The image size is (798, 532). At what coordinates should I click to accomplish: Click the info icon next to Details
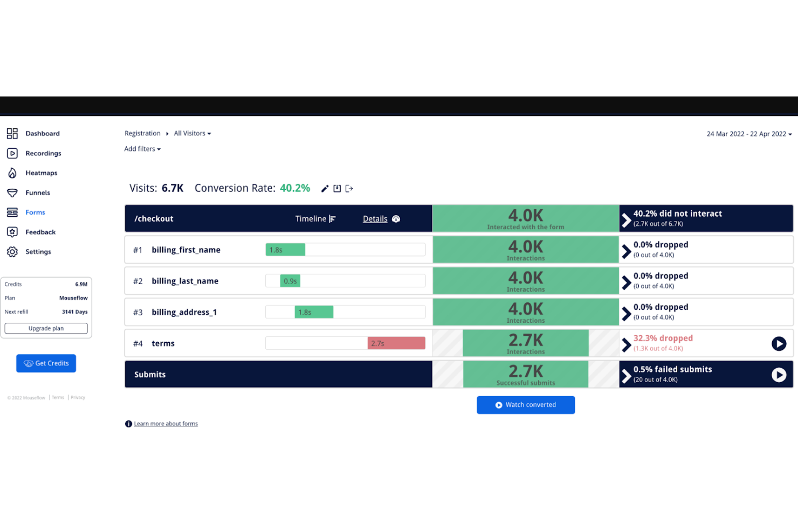(x=396, y=218)
